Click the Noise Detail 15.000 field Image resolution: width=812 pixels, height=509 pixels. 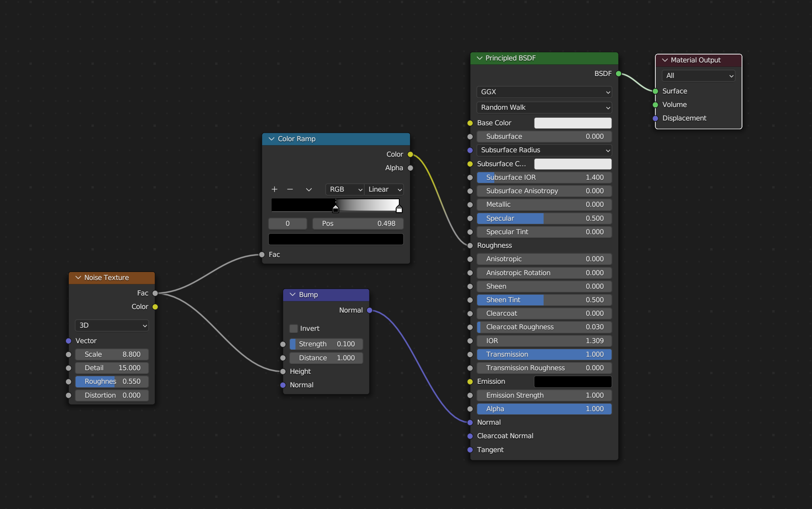(112, 368)
